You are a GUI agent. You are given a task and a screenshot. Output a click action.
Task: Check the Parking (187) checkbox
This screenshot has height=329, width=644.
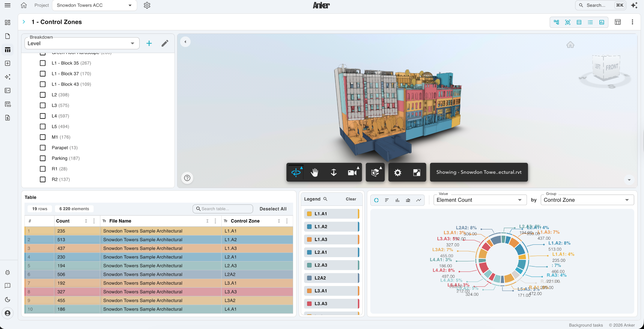tap(43, 158)
